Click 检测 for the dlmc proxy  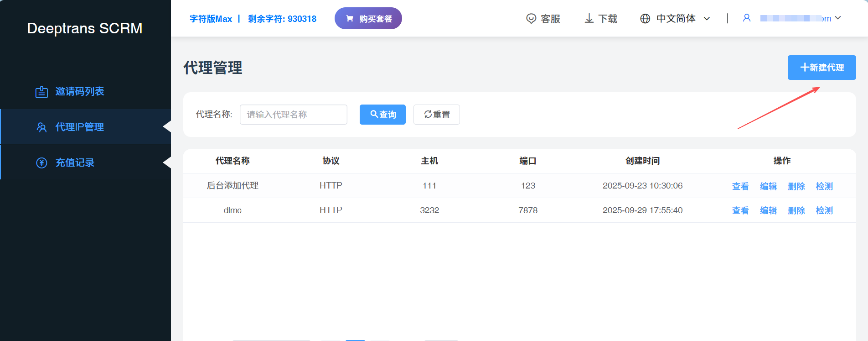coord(824,210)
